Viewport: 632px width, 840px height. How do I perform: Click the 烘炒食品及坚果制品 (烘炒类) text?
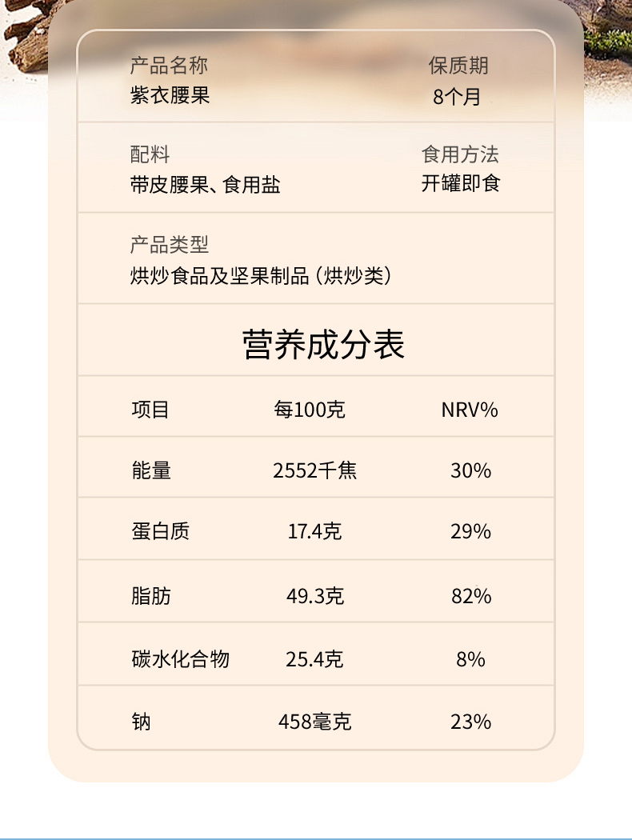tap(260, 277)
